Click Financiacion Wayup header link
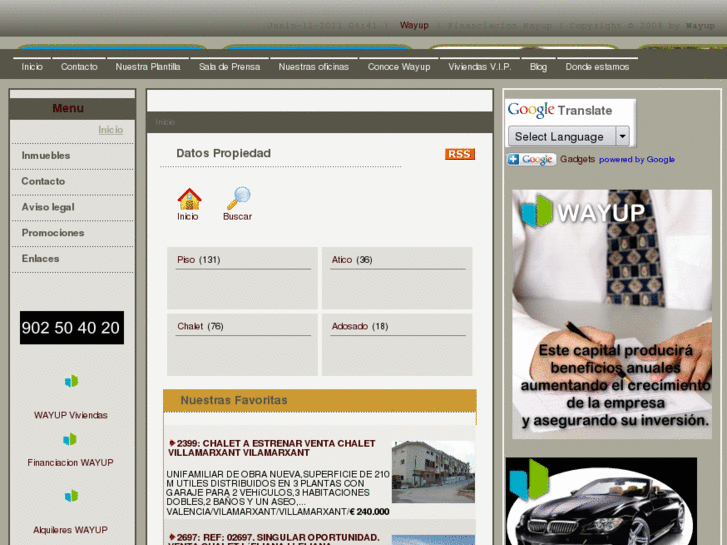 pyautogui.click(x=500, y=26)
